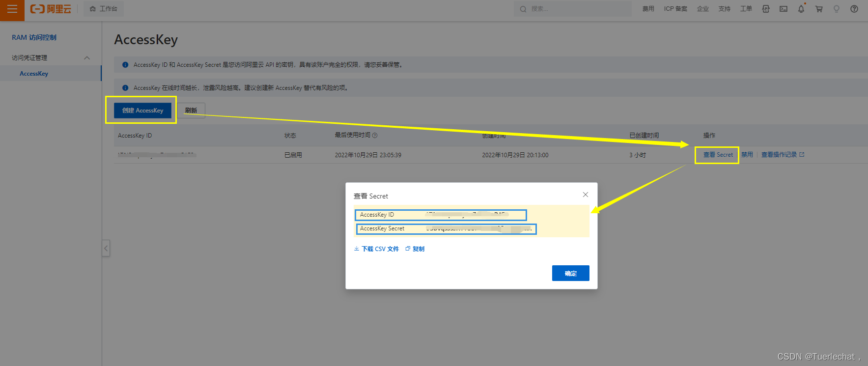Viewport: 868px width, 366px height.
Task: Click 复制 copy link in dialog
Action: tap(415, 249)
